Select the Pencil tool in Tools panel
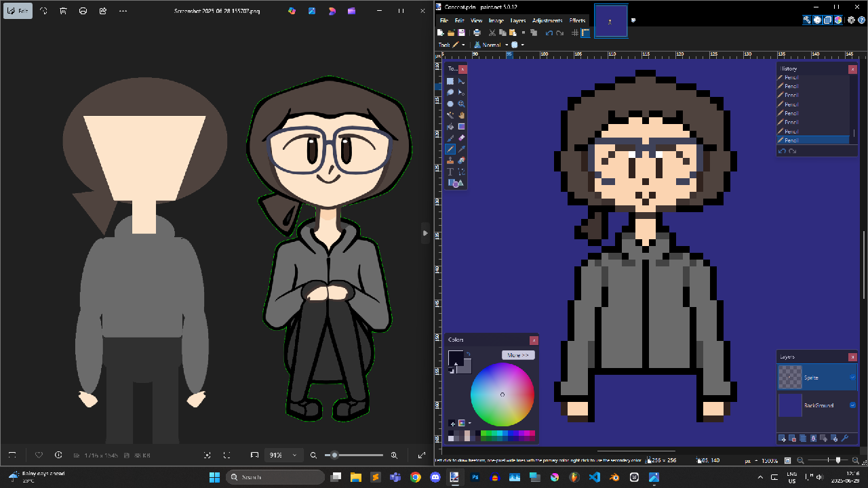The height and width of the screenshot is (488, 868). tap(450, 149)
